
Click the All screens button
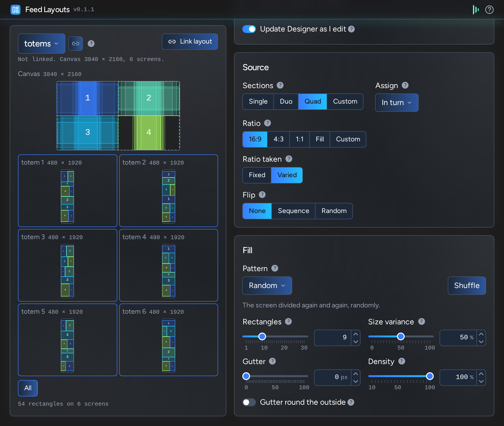pyautogui.click(x=28, y=388)
